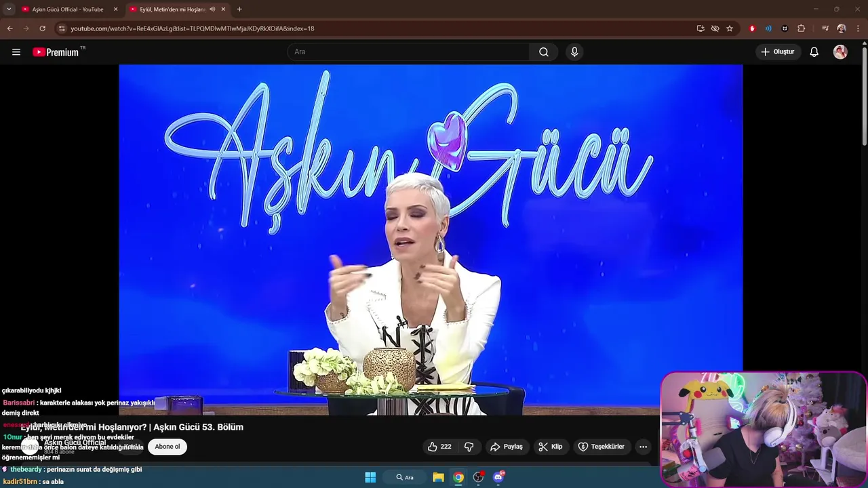The image size is (868, 488).
Task: Install app icon in address bar
Action: [x=701, y=28]
